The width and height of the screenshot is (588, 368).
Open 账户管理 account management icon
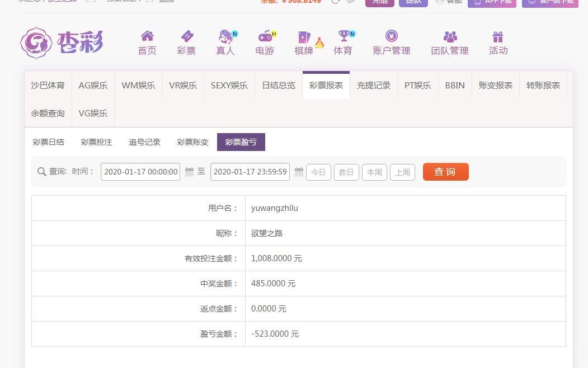click(x=392, y=37)
